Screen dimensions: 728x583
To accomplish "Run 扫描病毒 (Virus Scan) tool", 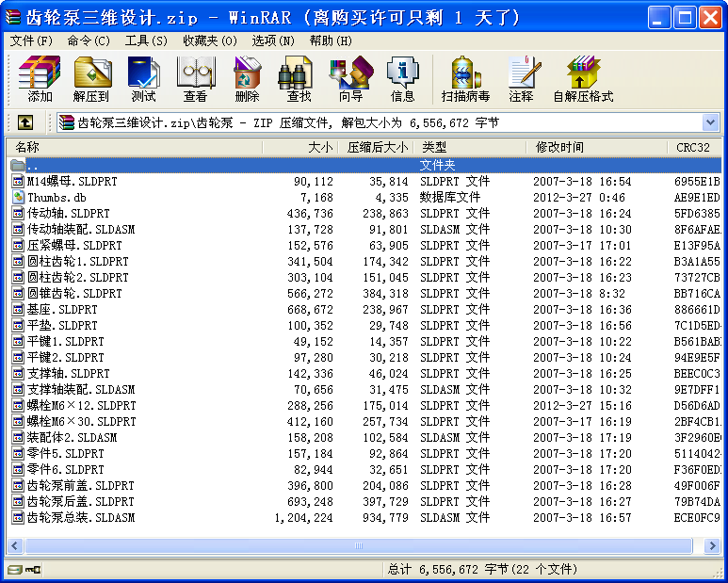I will coord(465,79).
